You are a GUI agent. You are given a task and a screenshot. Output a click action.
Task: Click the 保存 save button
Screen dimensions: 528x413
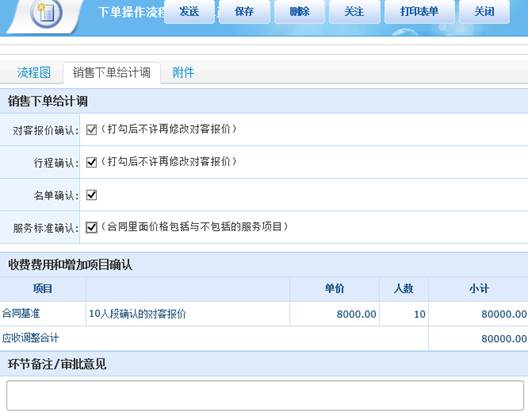click(x=244, y=12)
